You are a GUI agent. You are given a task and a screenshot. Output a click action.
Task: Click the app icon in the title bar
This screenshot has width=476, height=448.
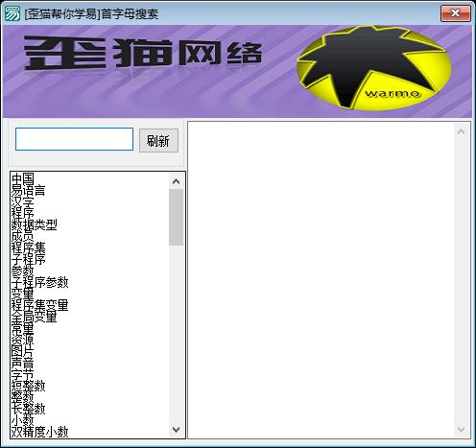(x=12, y=13)
